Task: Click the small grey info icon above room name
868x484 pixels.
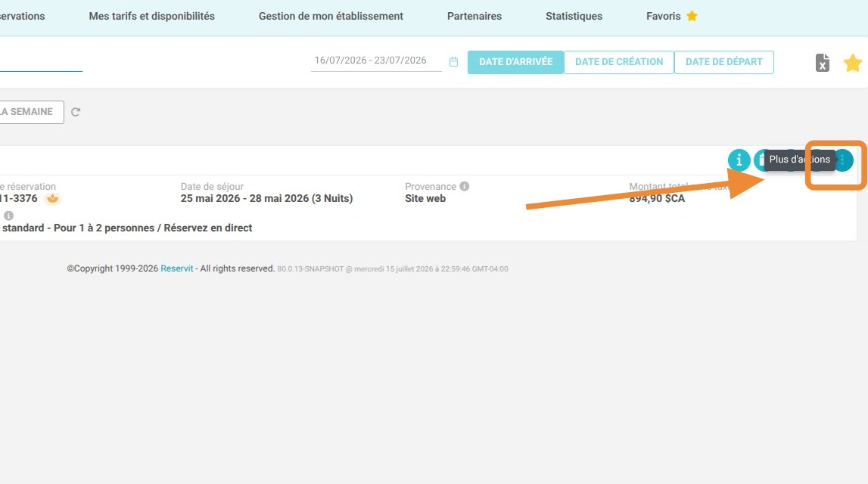Action: [8, 216]
